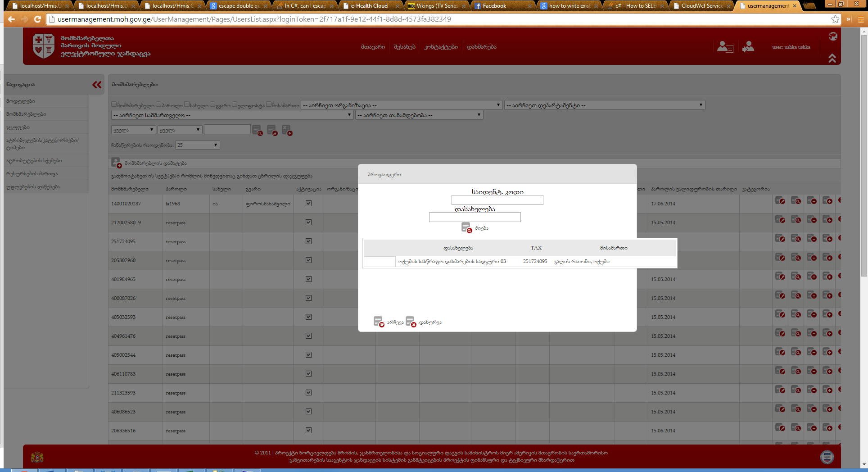Toggle the მომხმარებელი filter checkbox
Image resolution: width=868 pixels, height=472 pixels.
point(114,104)
